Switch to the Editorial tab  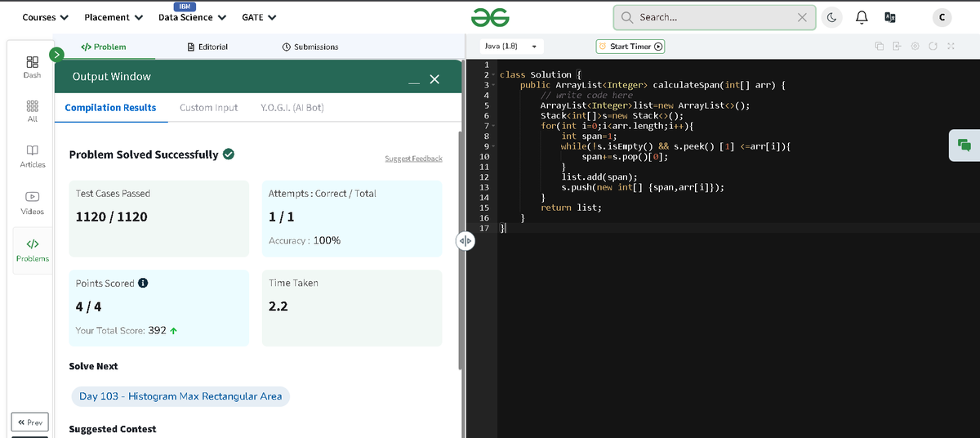(207, 47)
